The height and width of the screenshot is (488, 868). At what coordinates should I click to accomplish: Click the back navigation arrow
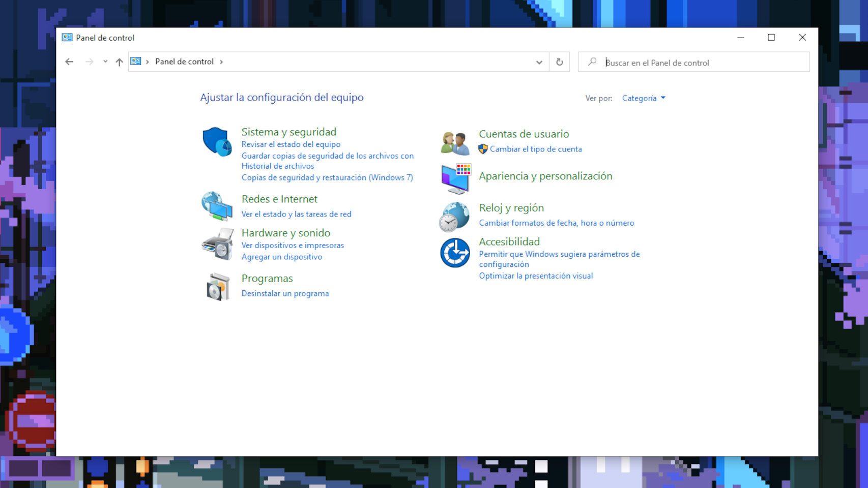(x=69, y=62)
